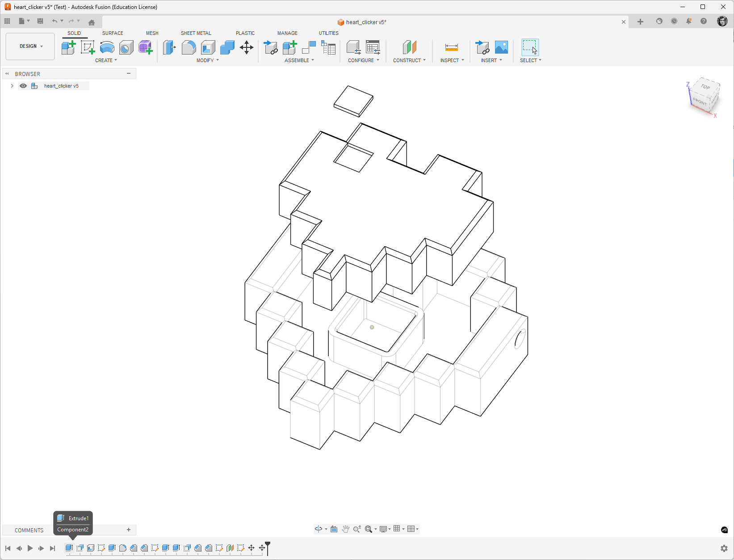734x560 pixels.
Task: Click the Orbit icon in navigation bar
Action: (x=319, y=529)
